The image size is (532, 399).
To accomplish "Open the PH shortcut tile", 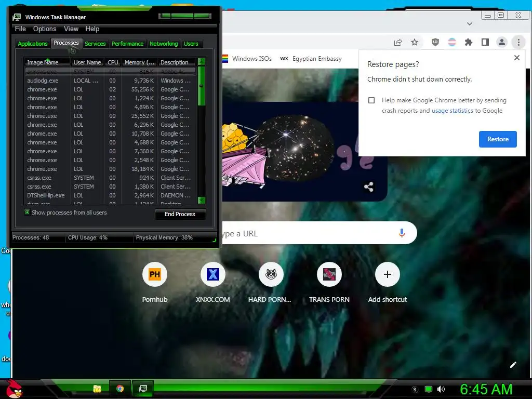I will pyautogui.click(x=155, y=274).
